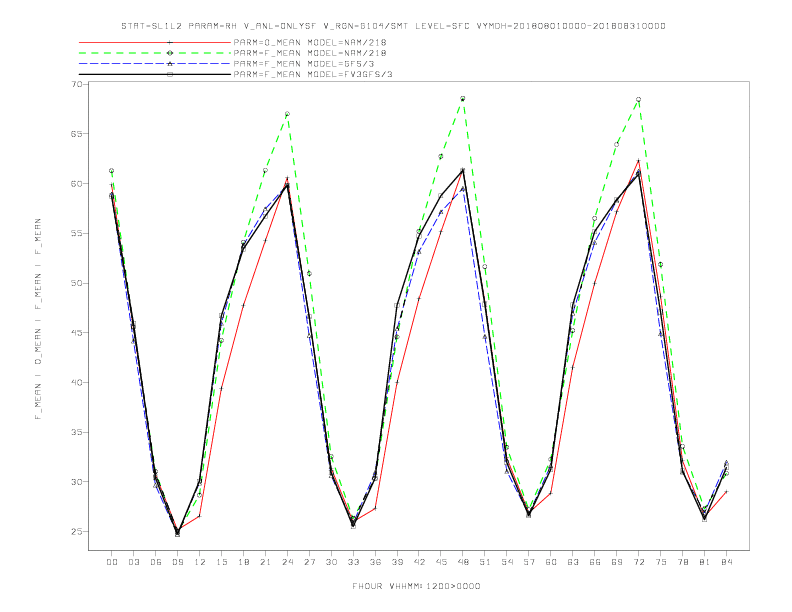This screenshot has width=792, height=612.
Task: Click y-axis tick label 55
Action: [x=77, y=233]
